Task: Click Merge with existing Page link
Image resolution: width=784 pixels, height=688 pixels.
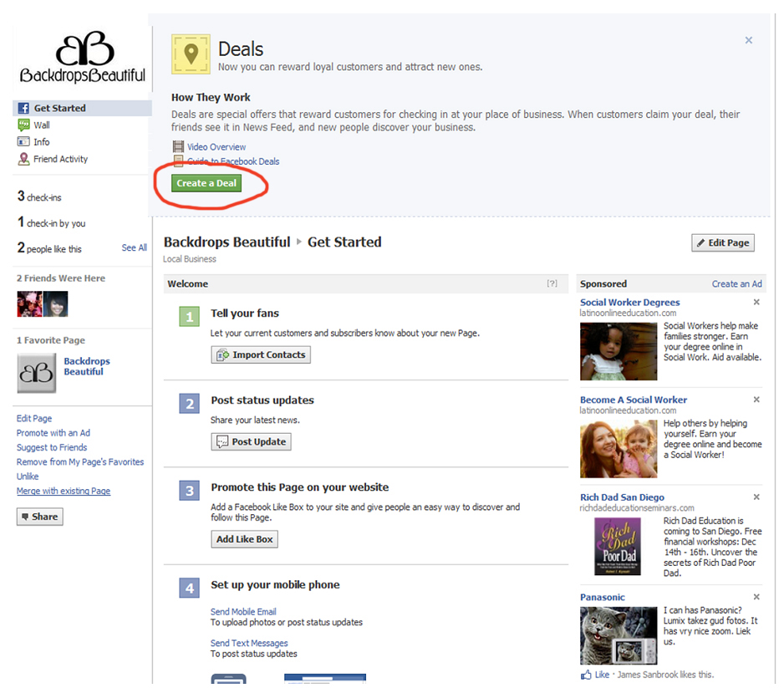Action: (64, 491)
